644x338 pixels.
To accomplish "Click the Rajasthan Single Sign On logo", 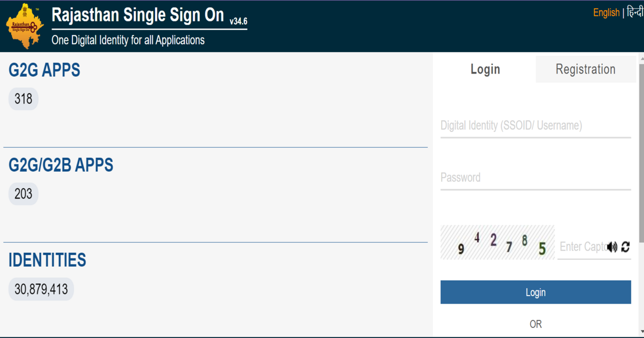I will pos(24,24).
